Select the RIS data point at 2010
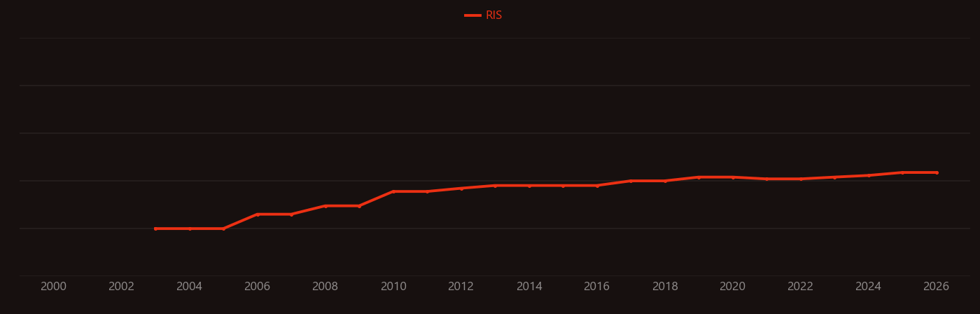Viewport: 980px width, 314px height. tap(393, 191)
